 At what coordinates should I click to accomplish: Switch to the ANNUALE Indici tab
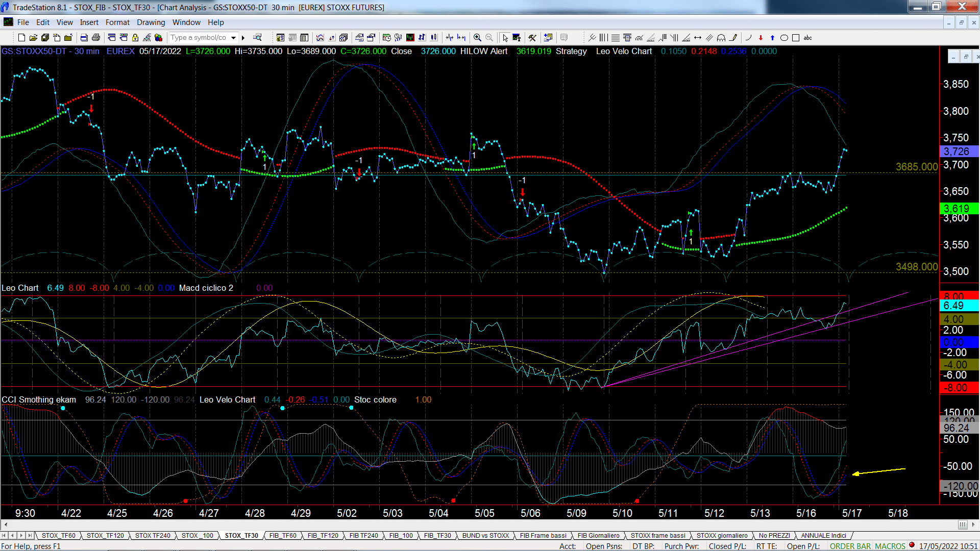coord(823,535)
